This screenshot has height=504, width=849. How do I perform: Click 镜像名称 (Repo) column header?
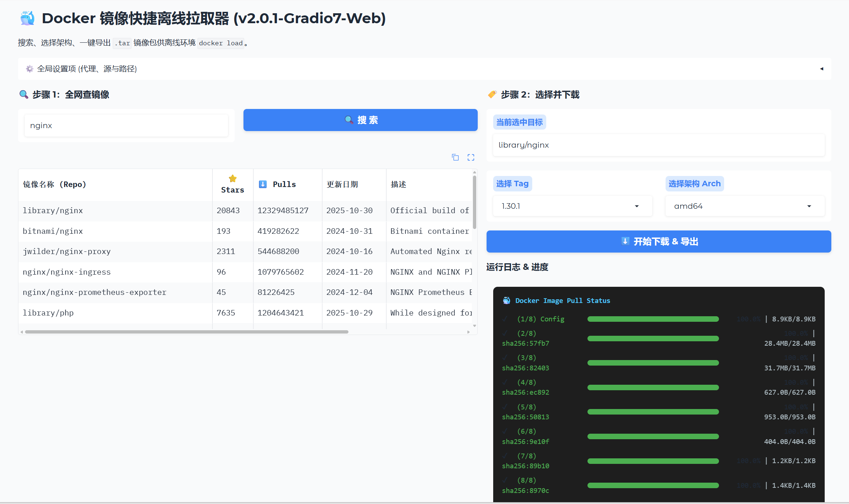pyautogui.click(x=115, y=184)
